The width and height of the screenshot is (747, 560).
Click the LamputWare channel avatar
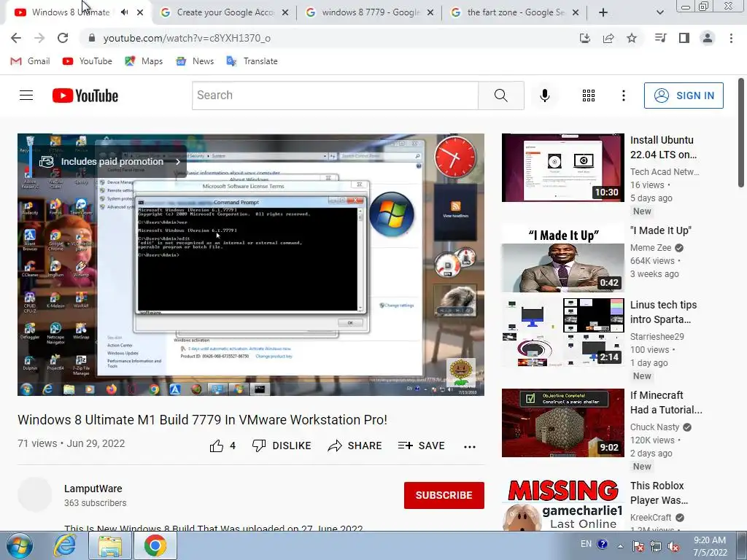(35, 494)
